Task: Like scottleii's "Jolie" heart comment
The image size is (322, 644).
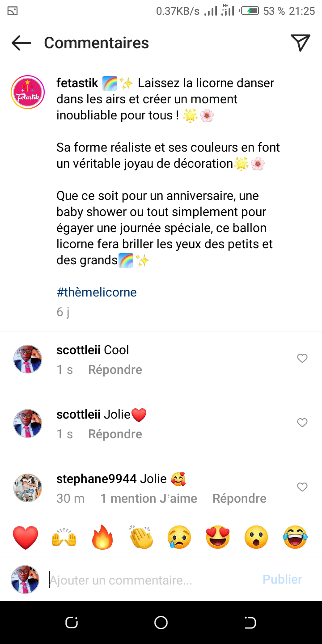Action: pos(302,423)
